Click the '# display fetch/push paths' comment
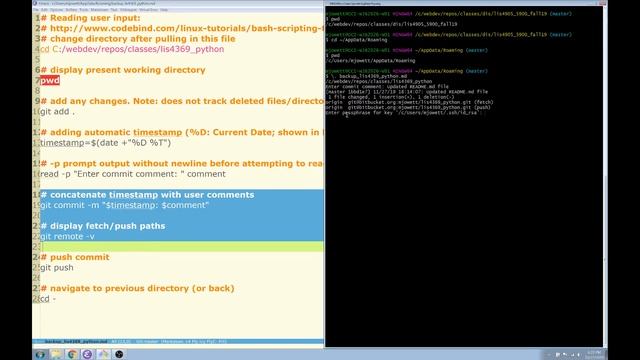The width and height of the screenshot is (640, 360). (103, 226)
